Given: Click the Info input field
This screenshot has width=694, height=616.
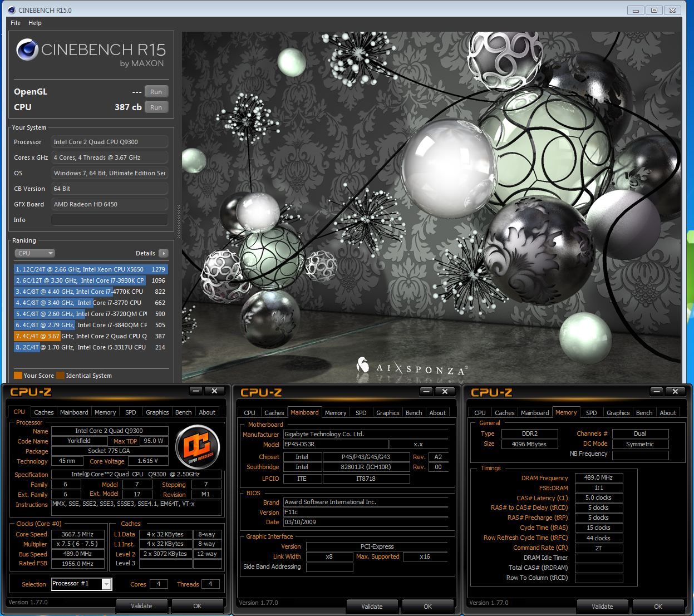Looking at the screenshot, I should pos(110,220).
